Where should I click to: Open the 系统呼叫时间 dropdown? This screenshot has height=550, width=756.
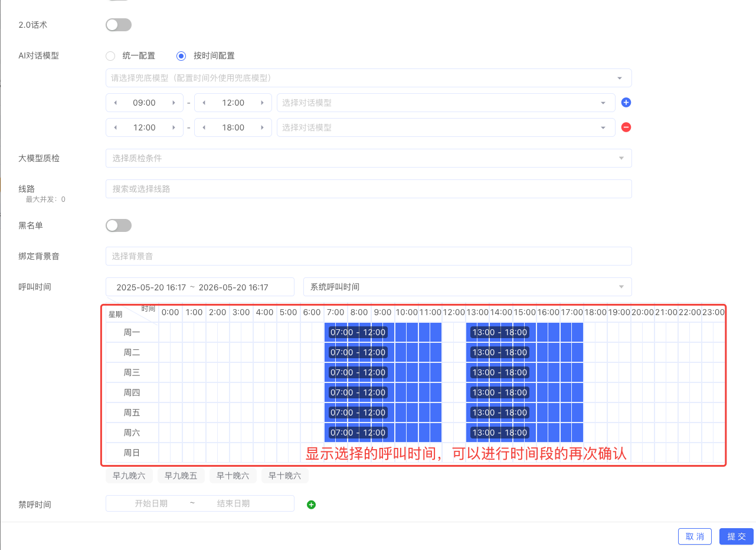pos(467,287)
